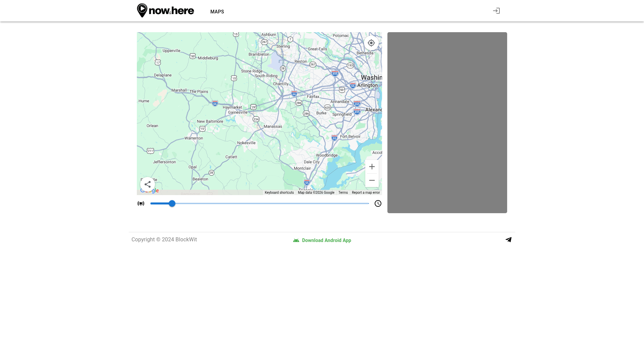Open the MAPS menu item

coord(217,12)
